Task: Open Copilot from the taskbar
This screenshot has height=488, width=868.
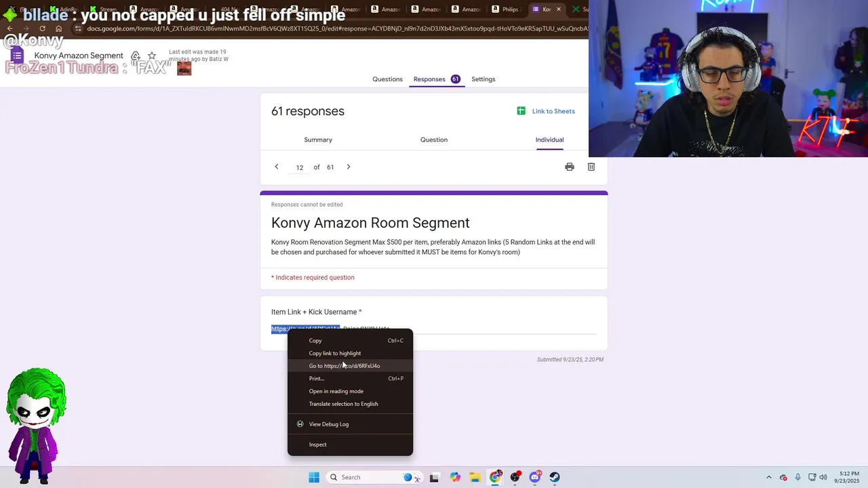Action: (x=455, y=477)
